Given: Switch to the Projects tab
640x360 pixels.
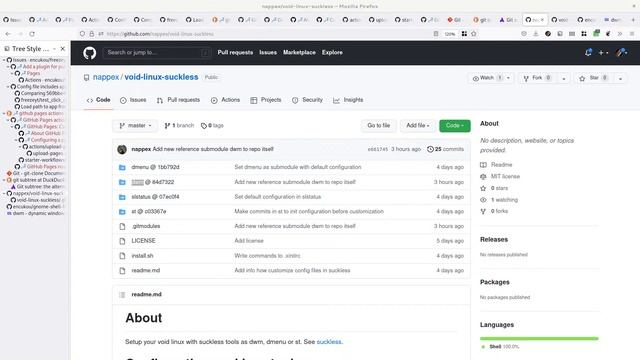Looking at the screenshot, I should pos(266,100).
